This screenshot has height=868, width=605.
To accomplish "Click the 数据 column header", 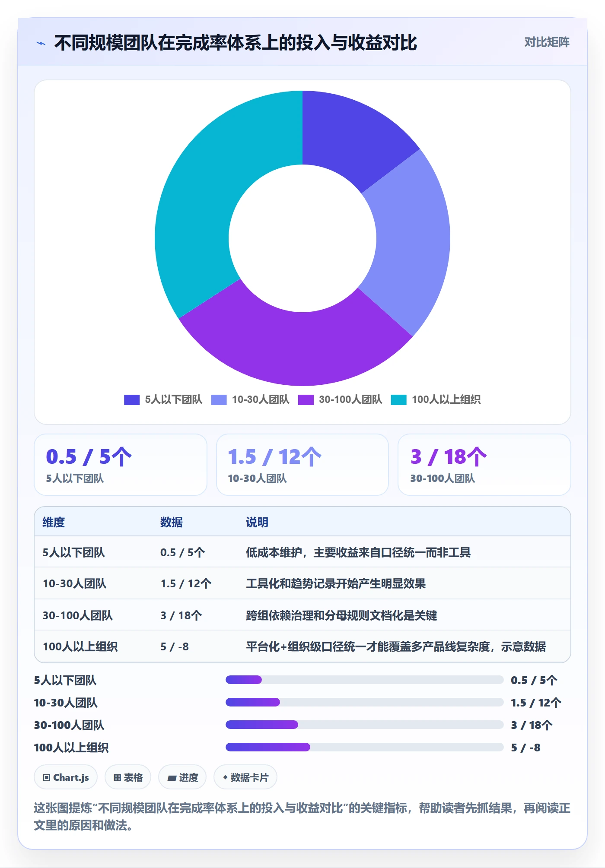I will point(172,522).
